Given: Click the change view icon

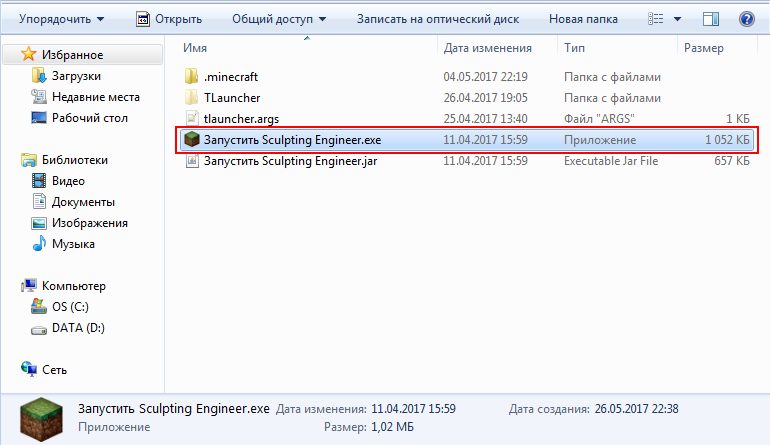Looking at the screenshot, I should click(x=657, y=18).
